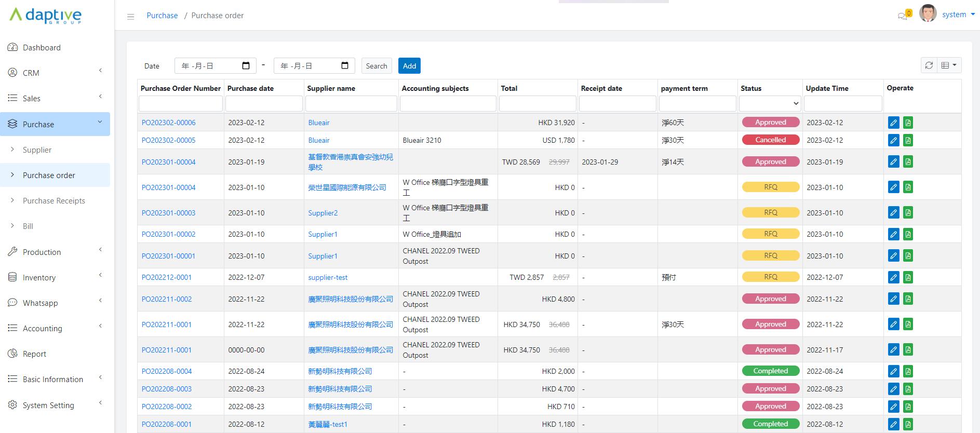The image size is (980, 433).
Task: Open the column view toggle dropdown
Action: pyautogui.click(x=949, y=65)
